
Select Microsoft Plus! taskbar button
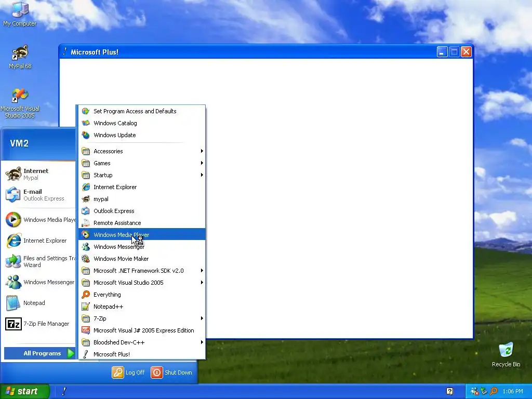64,391
